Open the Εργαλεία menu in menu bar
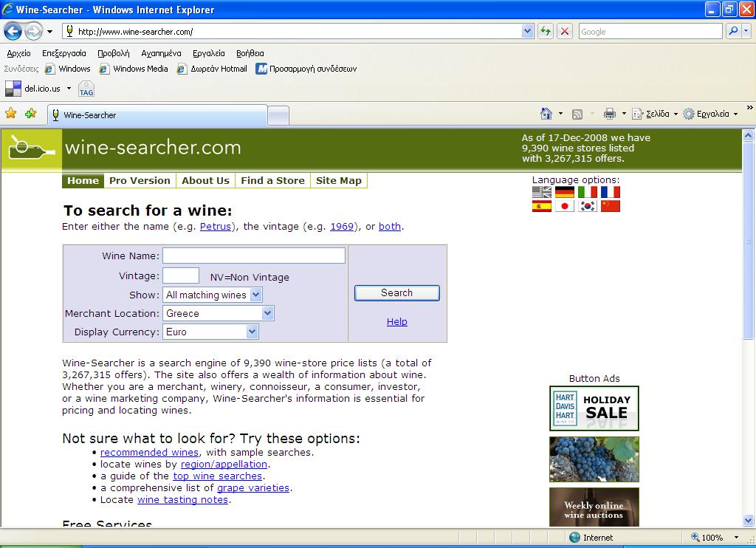756x548 pixels. point(209,54)
